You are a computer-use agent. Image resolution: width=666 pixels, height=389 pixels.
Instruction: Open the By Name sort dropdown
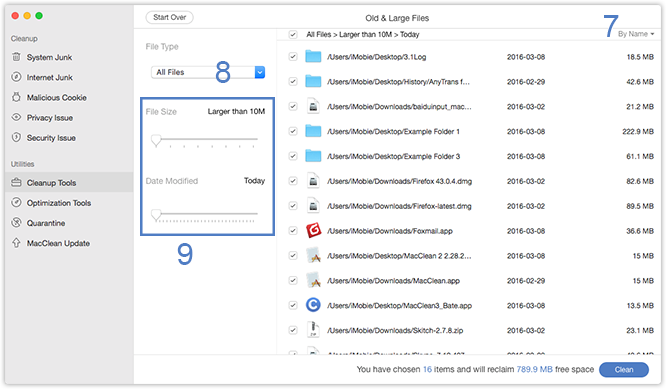(x=636, y=34)
